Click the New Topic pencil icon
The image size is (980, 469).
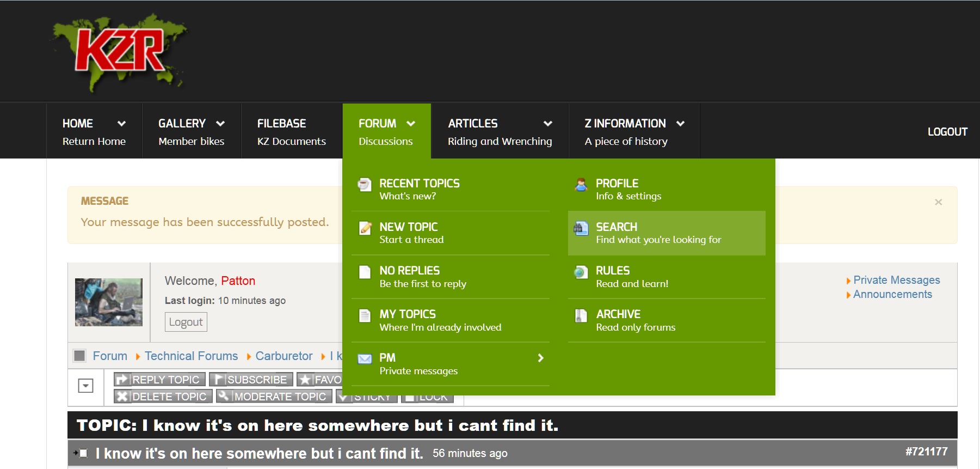click(365, 228)
